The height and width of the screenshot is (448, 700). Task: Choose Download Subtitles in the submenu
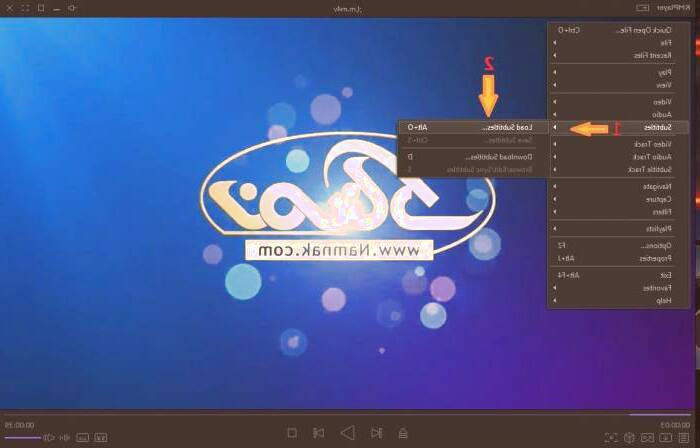(472, 157)
